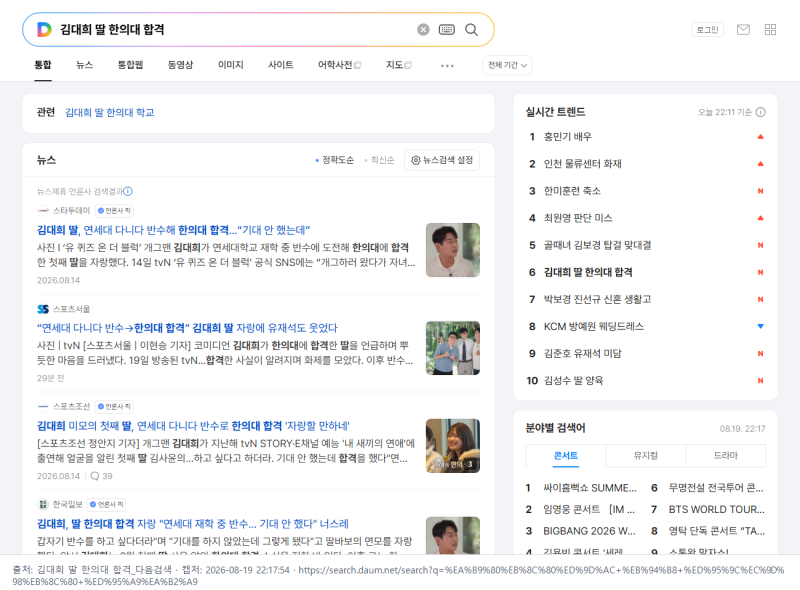
Task: Click the N badge beside 김성수 딸 양육
Action: pos(760,380)
